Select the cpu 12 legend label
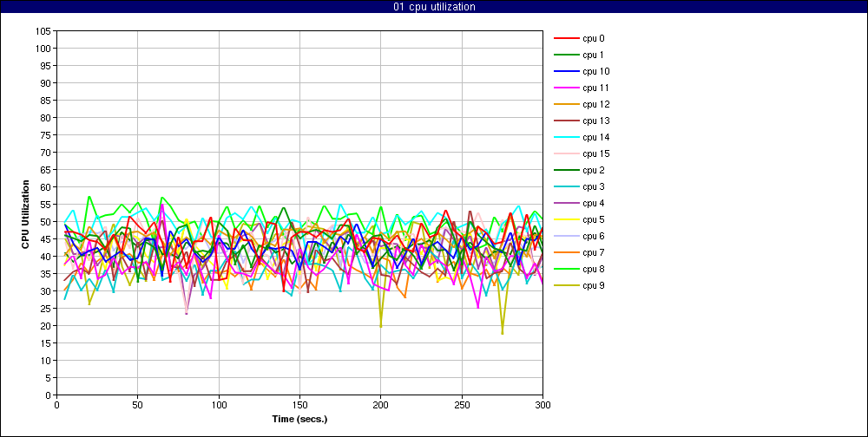The height and width of the screenshot is (437, 868). [x=595, y=105]
